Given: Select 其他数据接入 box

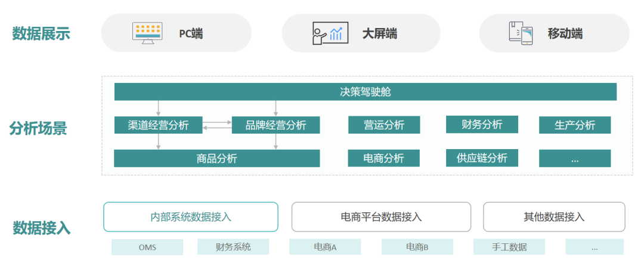Looking at the screenshot, I should (554, 216).
